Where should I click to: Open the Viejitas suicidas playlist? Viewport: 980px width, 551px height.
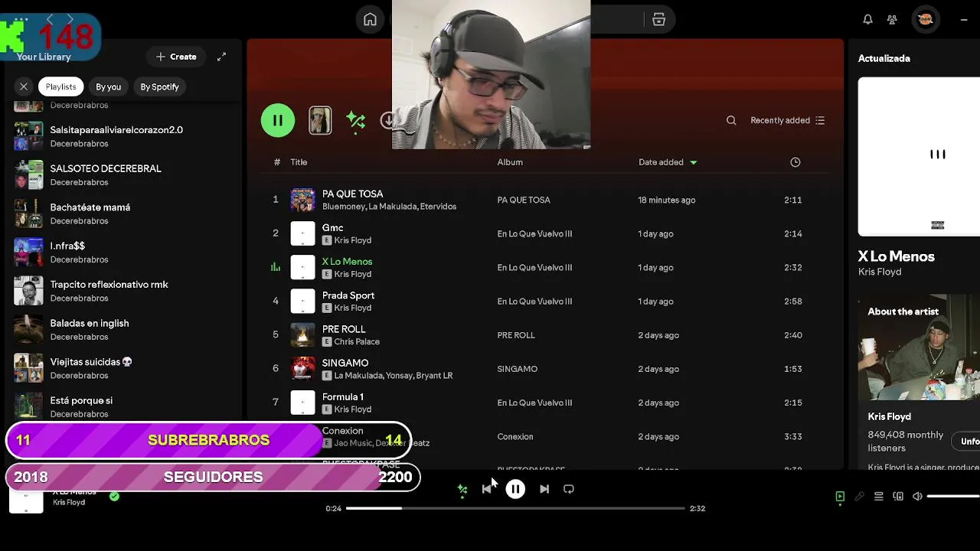pos(122,368)
